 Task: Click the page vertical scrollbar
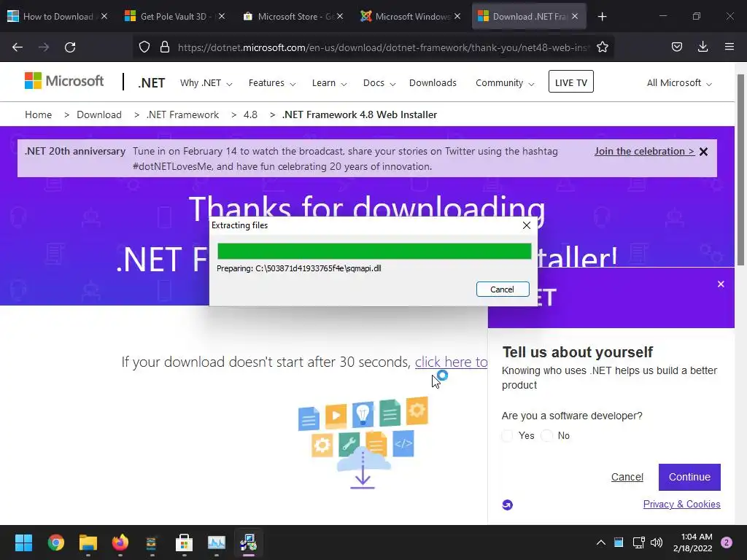[x=740, y=169]
